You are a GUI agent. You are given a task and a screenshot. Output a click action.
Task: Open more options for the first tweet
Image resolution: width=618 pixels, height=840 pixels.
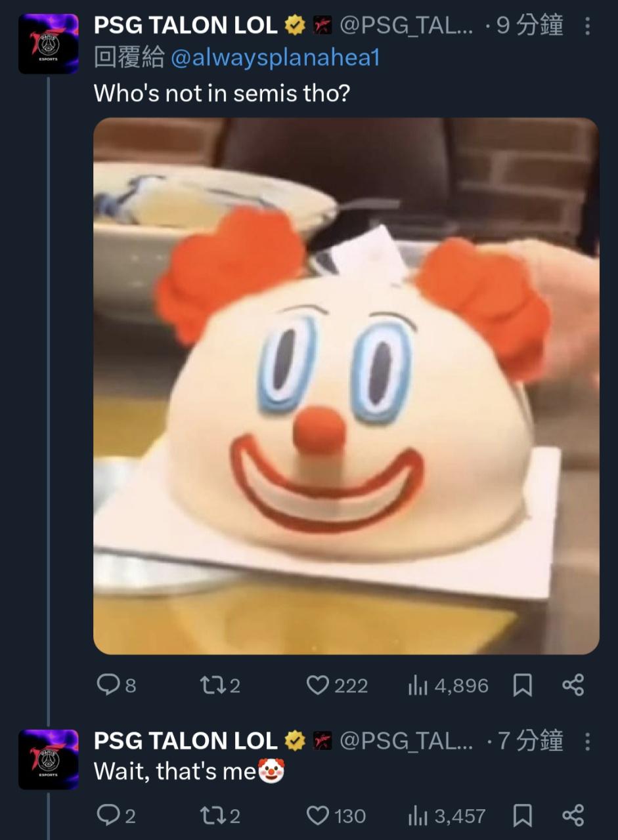(587, 26)
